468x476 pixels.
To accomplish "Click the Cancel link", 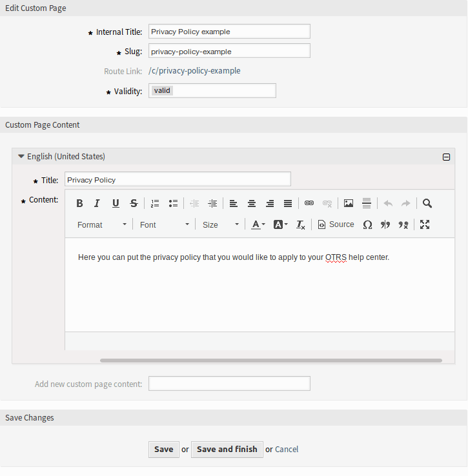I will (287, 450).
